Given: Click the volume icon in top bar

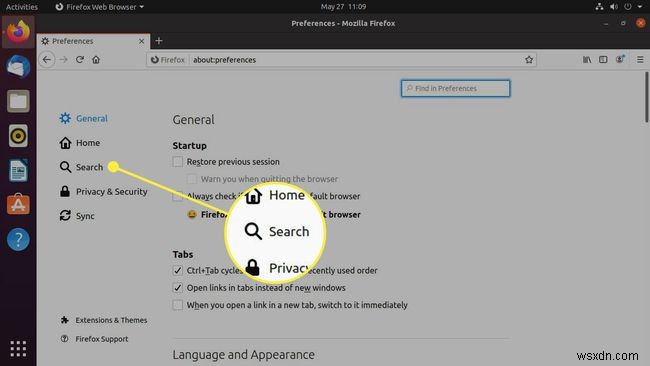Looking at the screenshot, I should click(614, 7).
